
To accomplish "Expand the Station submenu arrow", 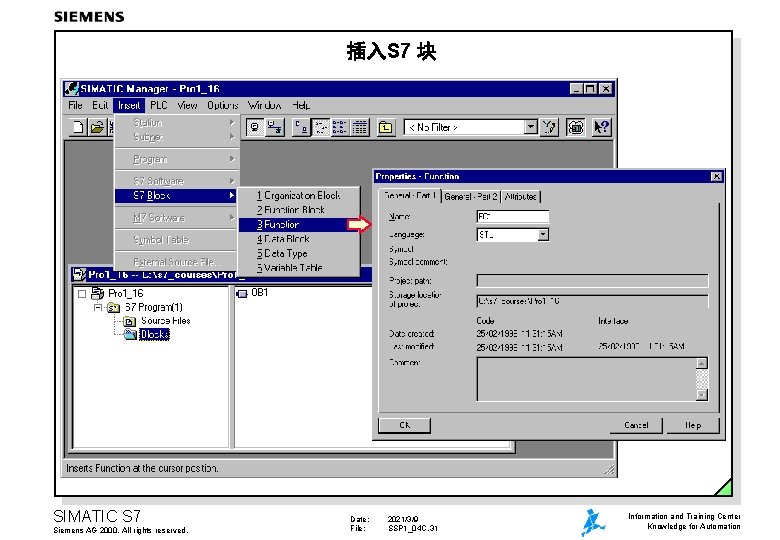I will pos(232,122).
